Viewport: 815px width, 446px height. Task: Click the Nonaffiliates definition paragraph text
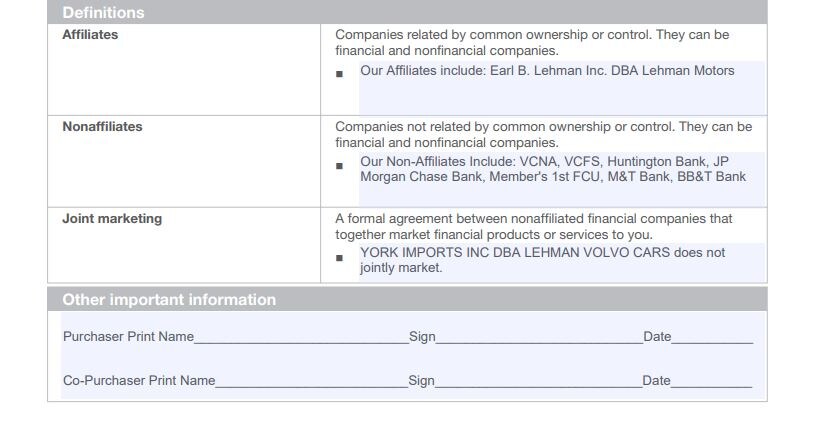tap(544, 135)
